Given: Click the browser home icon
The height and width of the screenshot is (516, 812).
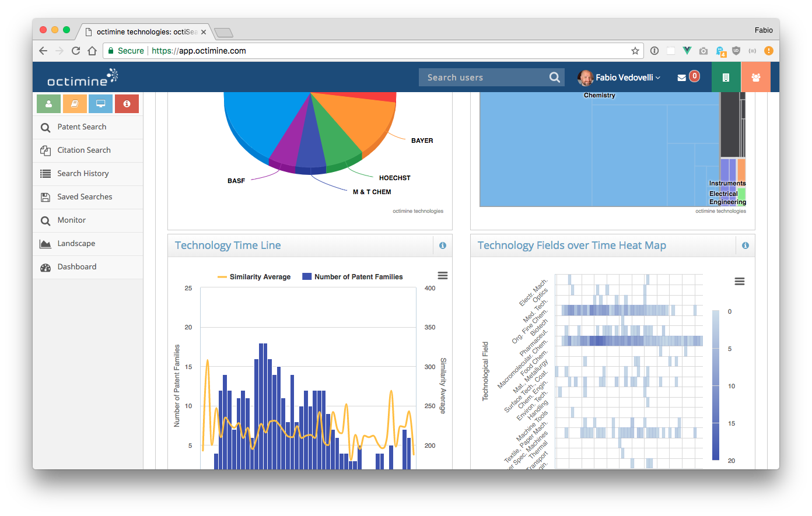Looking at the screenshot, I should (92, 51).
